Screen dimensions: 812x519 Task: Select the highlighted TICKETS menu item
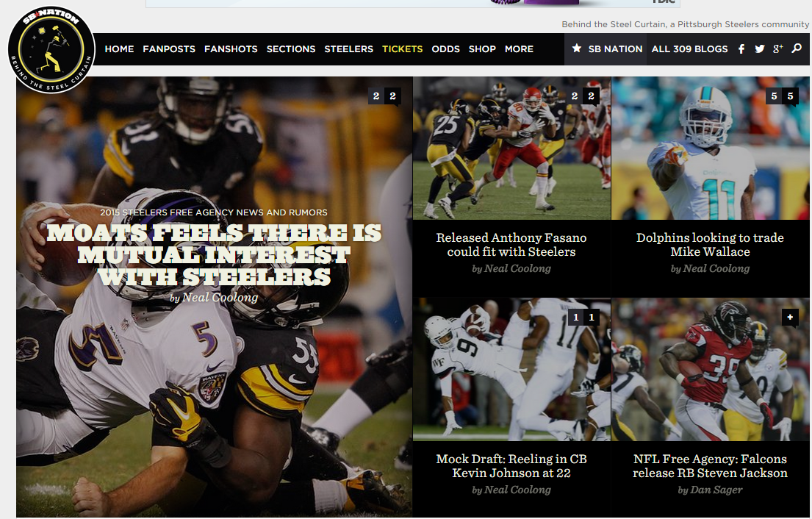[403, 49]
